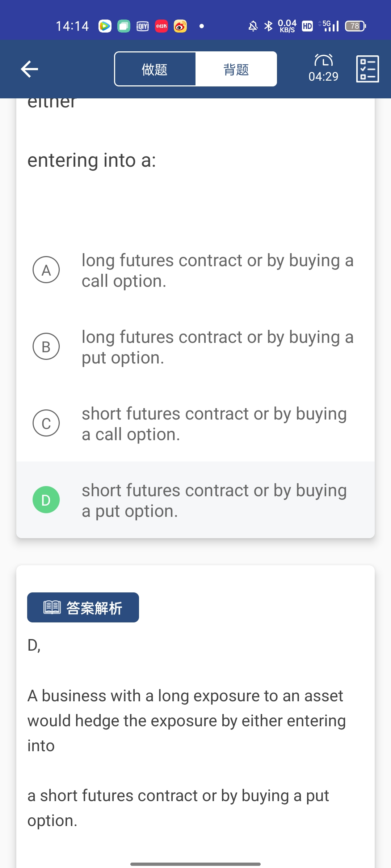This screenshot has height=868, width=391.
Task: Tap the iQIYI notification icon
Action: [x=143, y=26]
